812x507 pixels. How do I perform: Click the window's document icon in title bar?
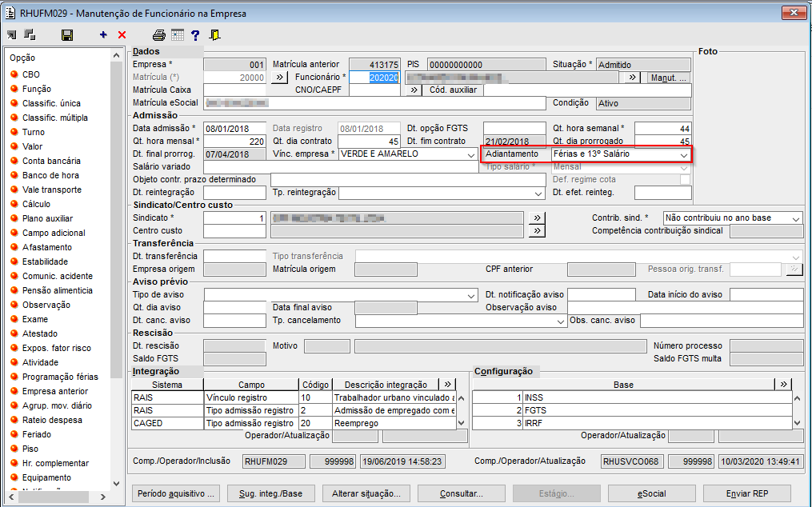(x=10, y=13)
